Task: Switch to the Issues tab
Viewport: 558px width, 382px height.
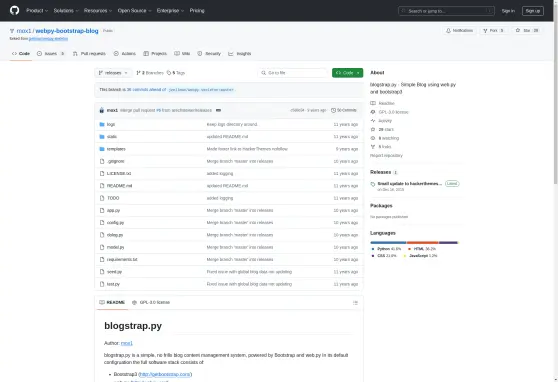Action: (51, 54)
